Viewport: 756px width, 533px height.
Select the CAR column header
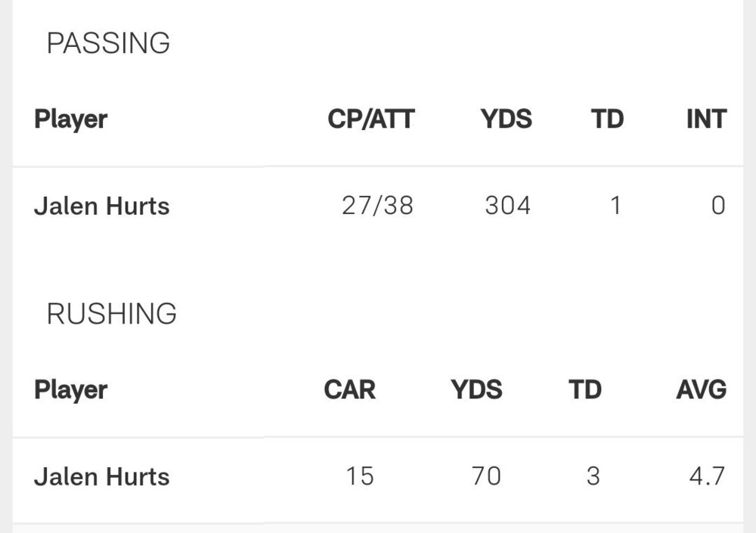349,390
